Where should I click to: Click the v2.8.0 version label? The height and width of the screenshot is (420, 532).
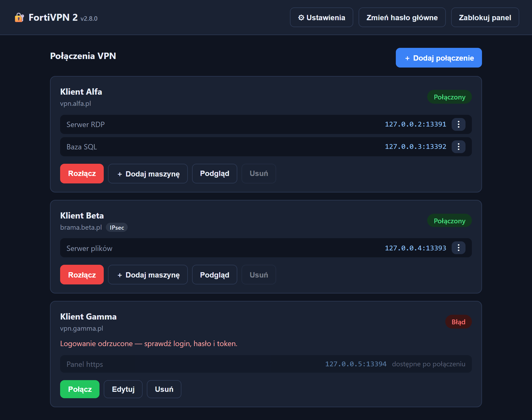point(89,19)
